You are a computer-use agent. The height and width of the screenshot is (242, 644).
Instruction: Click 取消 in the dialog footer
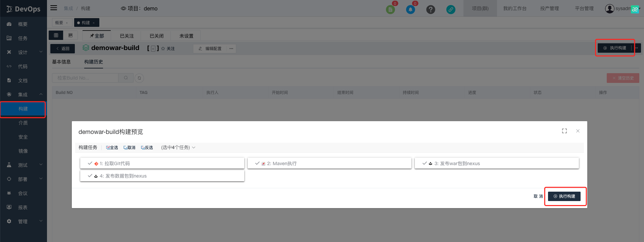click(538, 196)
